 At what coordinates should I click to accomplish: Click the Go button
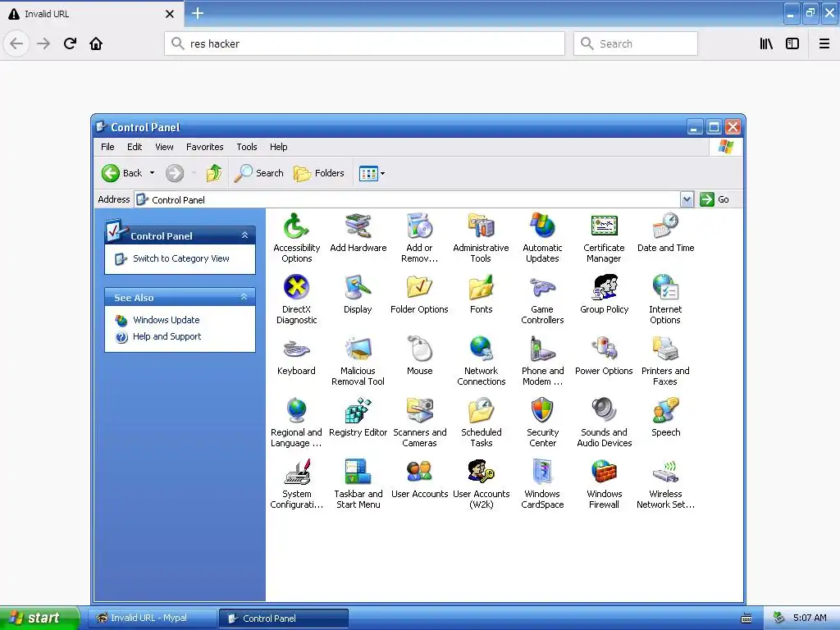click(x=714, y=199)
